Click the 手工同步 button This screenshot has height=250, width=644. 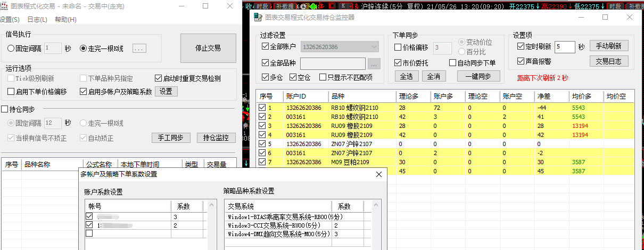pyautogui.click(x=171, y=138)
